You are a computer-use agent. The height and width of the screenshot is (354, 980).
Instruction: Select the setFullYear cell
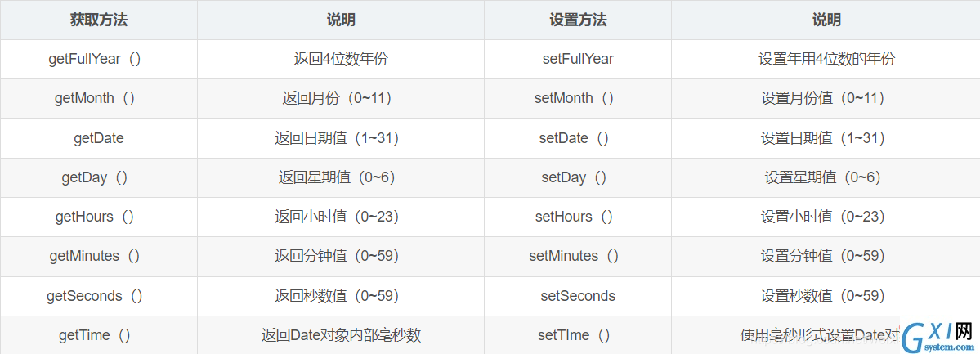point(578,60)
